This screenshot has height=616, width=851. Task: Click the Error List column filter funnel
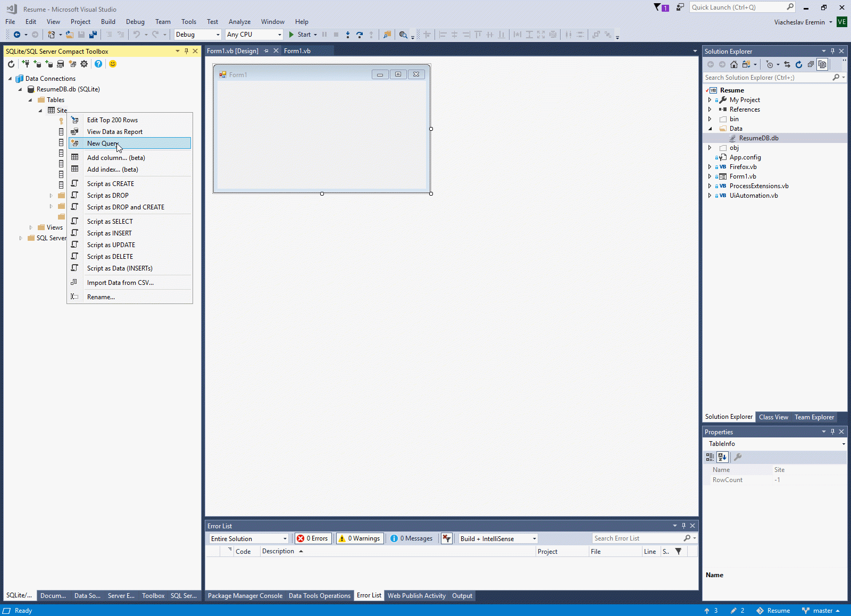click(x=678, y=552)
